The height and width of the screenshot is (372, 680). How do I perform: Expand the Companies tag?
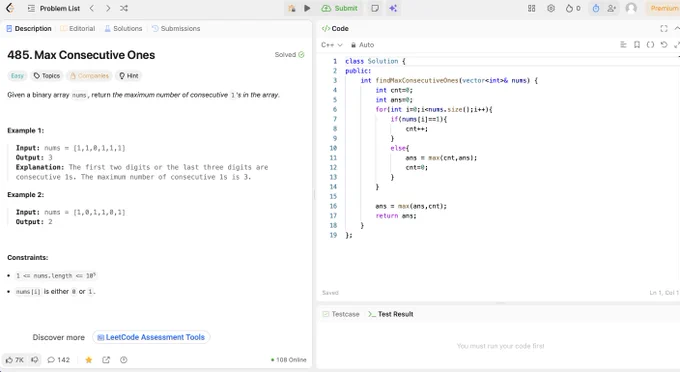coord(89,76)
